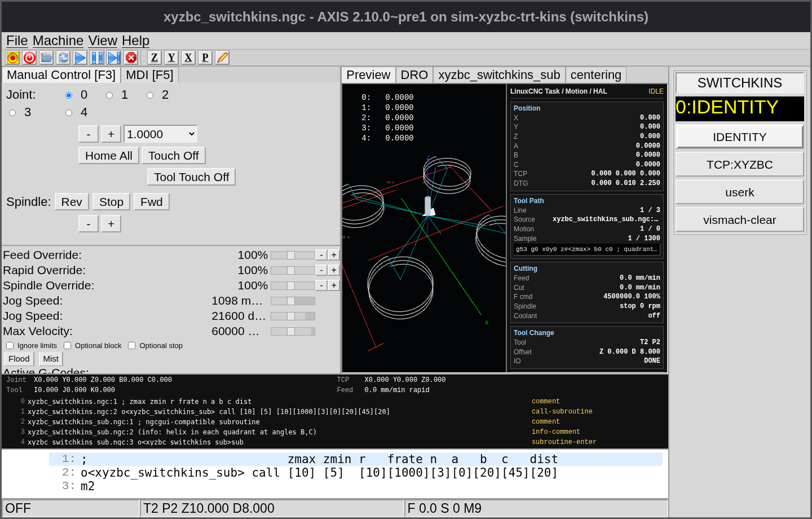Click the vismach-clear button
This screenshot has height=519, width=812.
tap(740, 220)
